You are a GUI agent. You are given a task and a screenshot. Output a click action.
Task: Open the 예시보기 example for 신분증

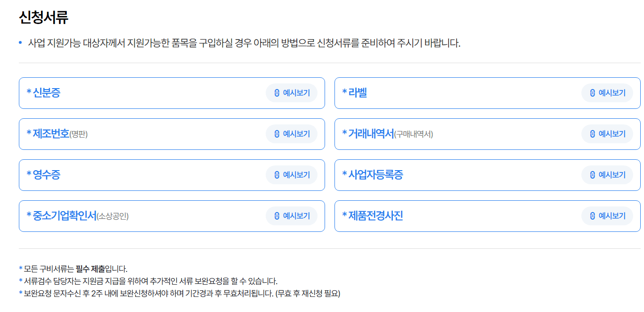click(x=292, y=93)
